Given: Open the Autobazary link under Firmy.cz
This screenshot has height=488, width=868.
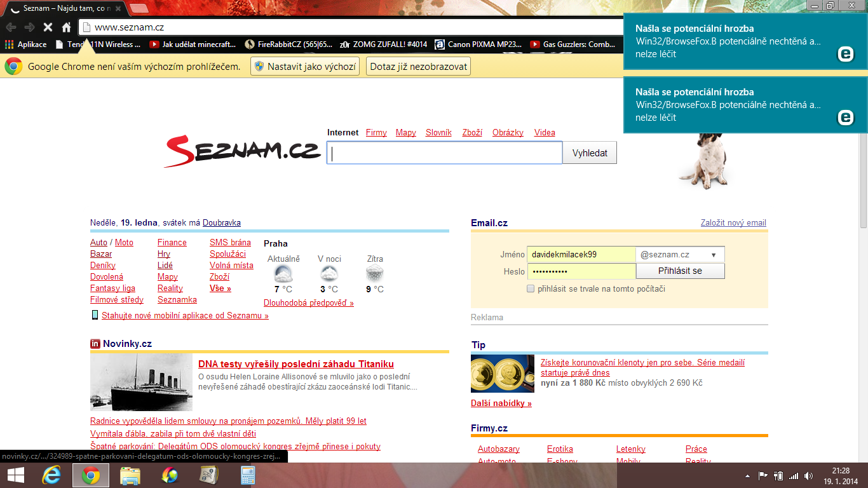Looking at the screenshot, I should click(x=499, y=449).
